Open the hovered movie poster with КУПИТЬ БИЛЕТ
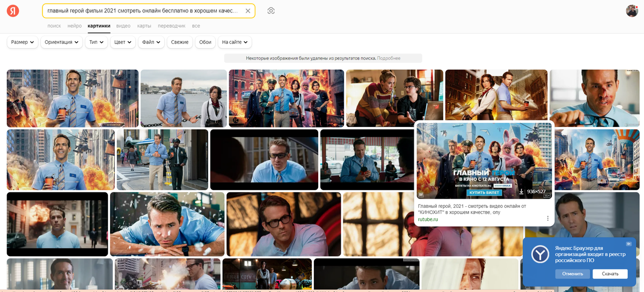The height and width of the screenshot is (292, 644). coord(484,161)
